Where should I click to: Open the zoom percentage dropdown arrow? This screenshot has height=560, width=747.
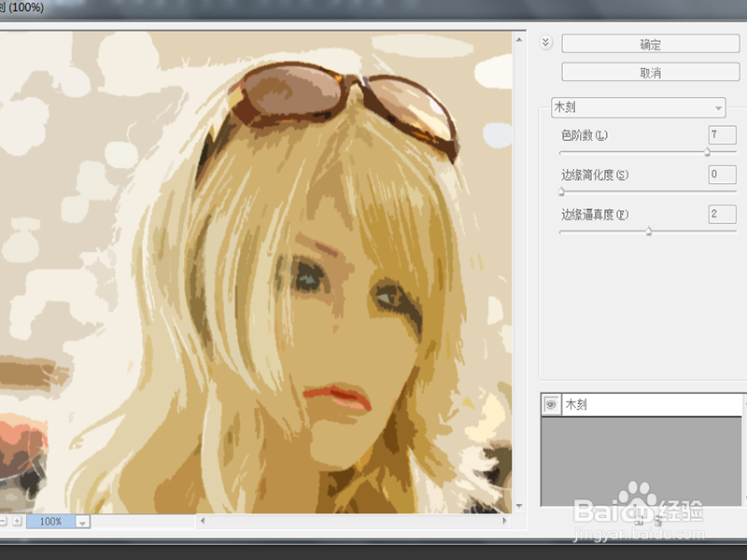[x=82, y=522]
